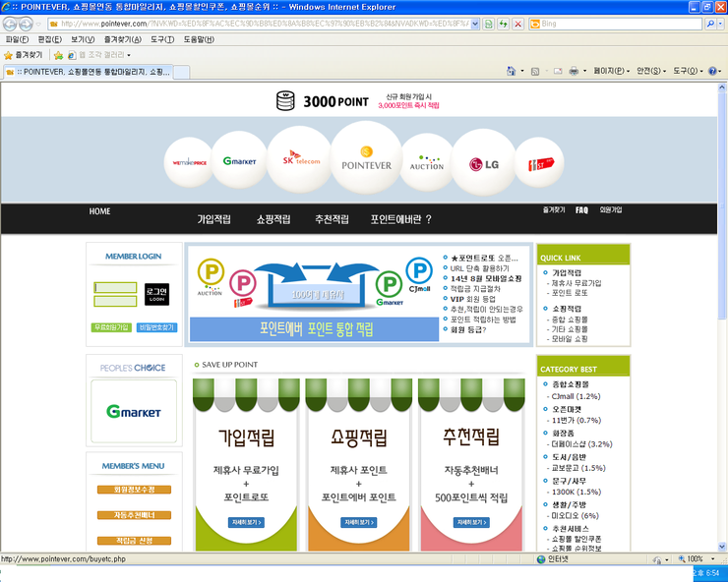The image size is (728, 582).
Task: Click the browser Forward arrow button
Action: click(26, 24)
